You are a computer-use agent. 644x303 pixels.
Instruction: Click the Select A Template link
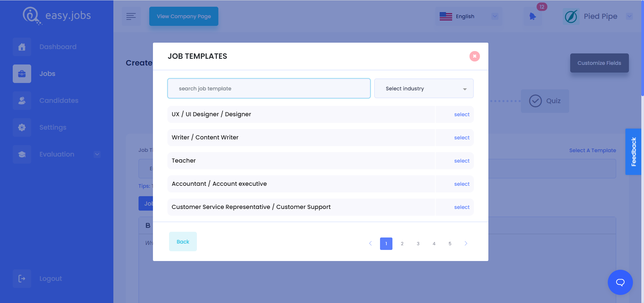pyautogui.click(x=593, y=150)
